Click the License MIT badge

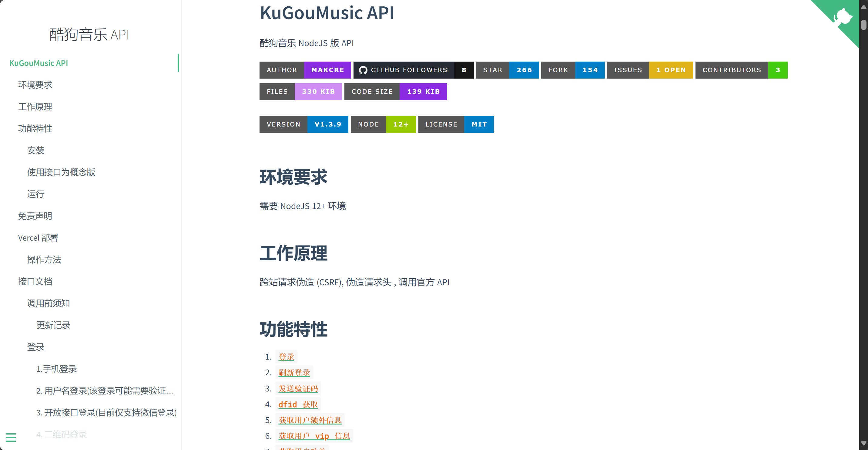point(456,124)
